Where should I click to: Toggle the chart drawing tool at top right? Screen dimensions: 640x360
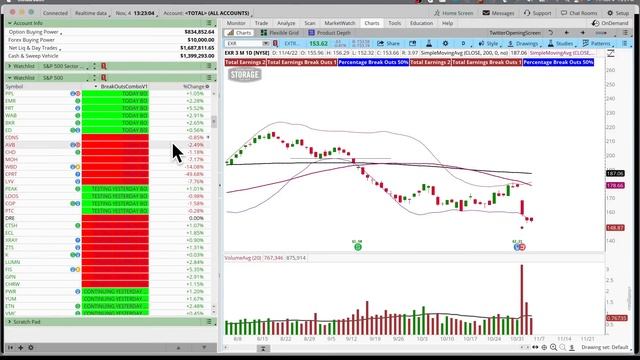point(611,53)
